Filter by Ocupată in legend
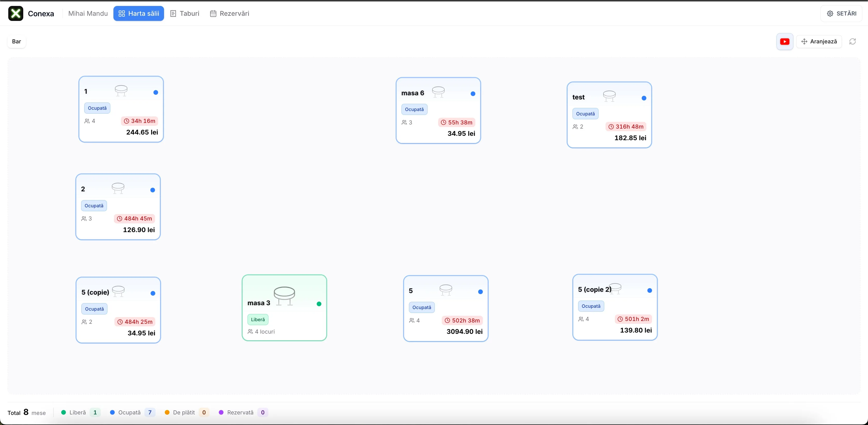 (x=133, y=412)
